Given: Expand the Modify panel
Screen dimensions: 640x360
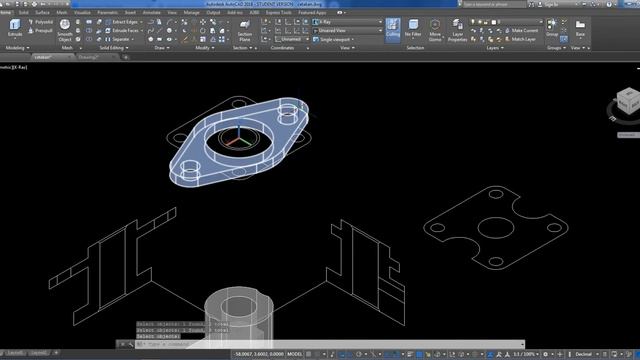Looking at the screenshot, I should click(x=205, y=48).
